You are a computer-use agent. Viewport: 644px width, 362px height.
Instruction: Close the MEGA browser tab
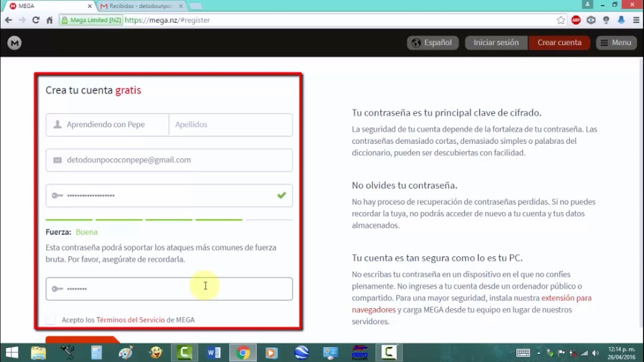tap(90, 6)
